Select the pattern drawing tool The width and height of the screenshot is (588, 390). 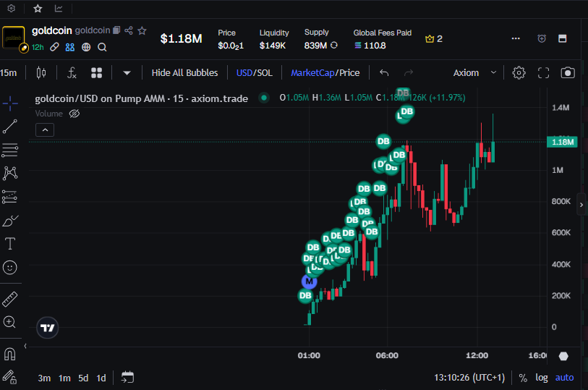[x=10, y=173]
